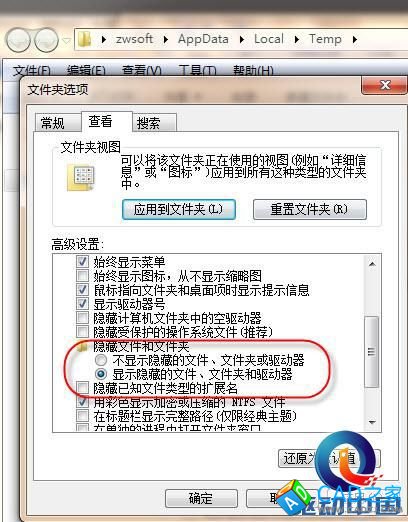
Task: Click the advanced settings scrollbar thumb
Action: (x=372, y=352)
